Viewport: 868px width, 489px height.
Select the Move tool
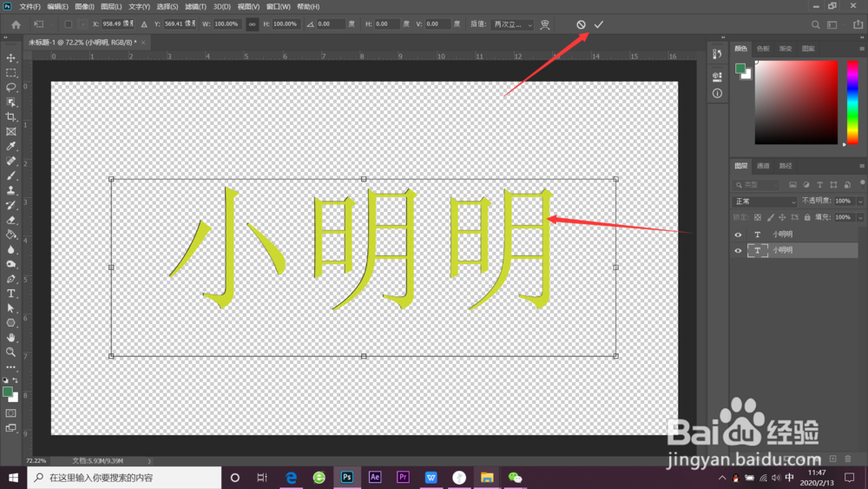click(10, 57)
